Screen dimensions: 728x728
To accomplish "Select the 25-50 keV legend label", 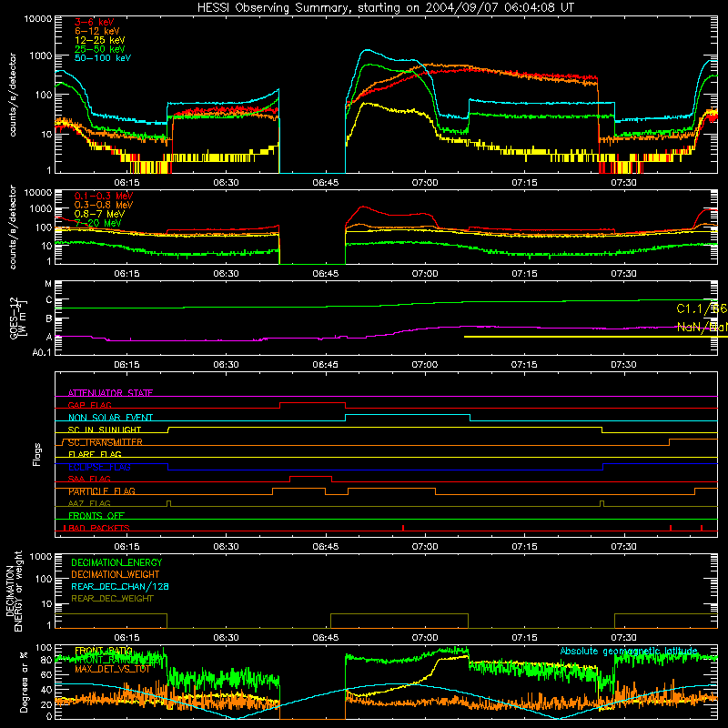I will pos(99,49).
